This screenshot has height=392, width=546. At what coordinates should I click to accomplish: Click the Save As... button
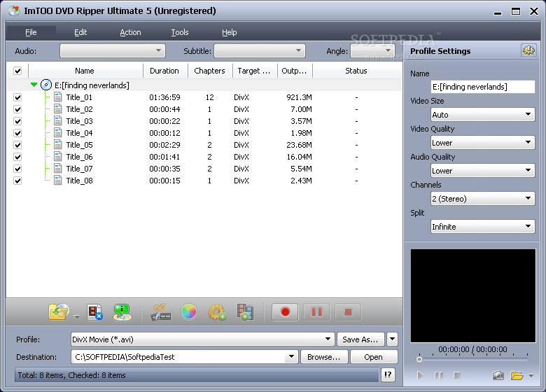pos(360,339)
